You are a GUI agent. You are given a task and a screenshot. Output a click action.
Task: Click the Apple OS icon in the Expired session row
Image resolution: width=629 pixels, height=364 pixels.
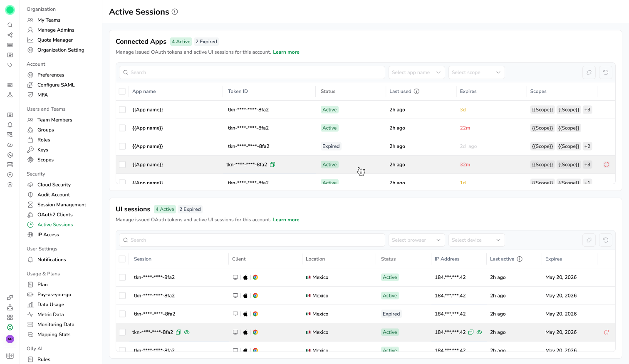pyautogui.click(x=245, y=314)
